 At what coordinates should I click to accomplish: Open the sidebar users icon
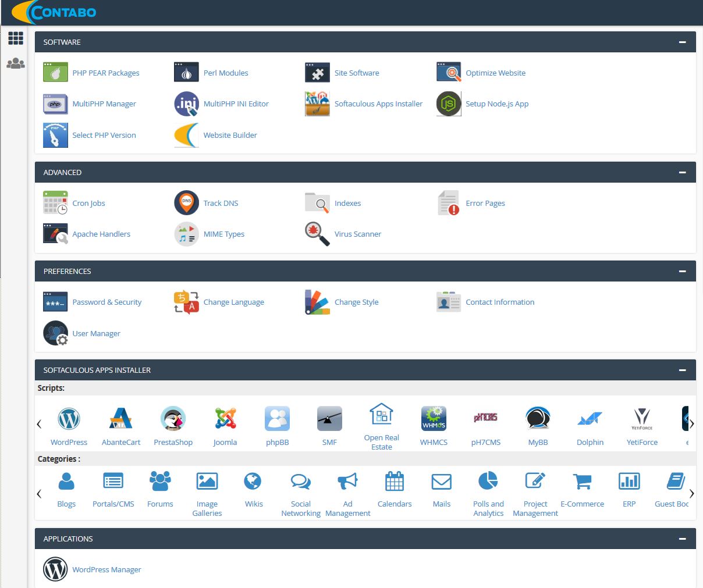(x=16, y=63)
